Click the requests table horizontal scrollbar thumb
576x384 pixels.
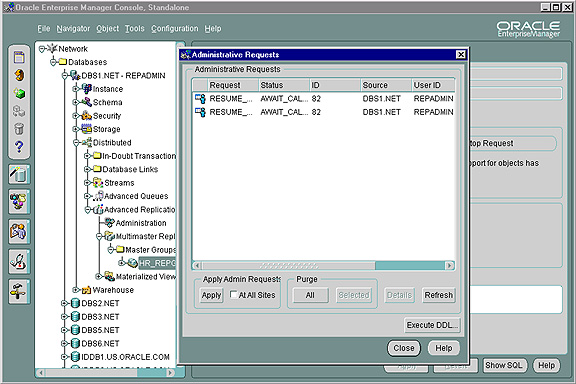click(288, 265)
